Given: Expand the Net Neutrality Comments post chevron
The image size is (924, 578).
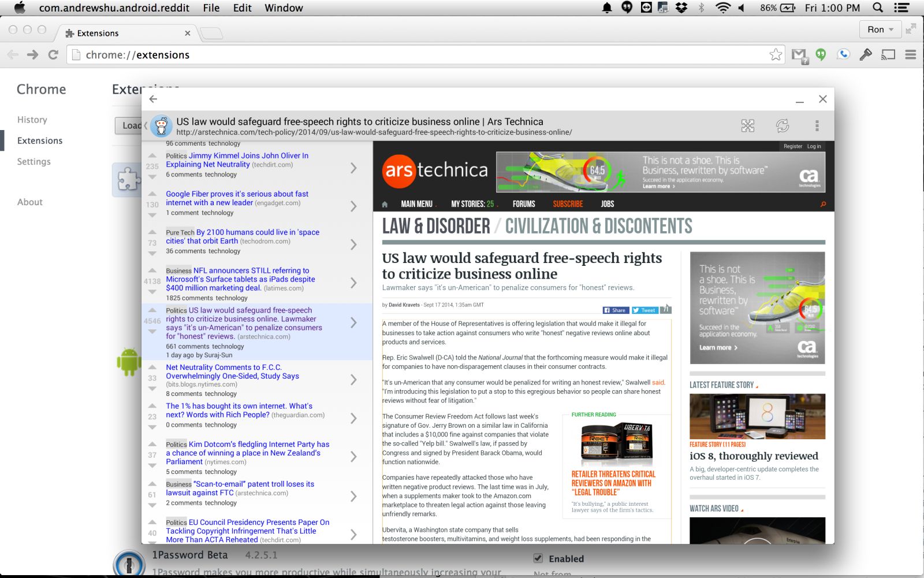Looking at the screenshot, I should [353, 380].
